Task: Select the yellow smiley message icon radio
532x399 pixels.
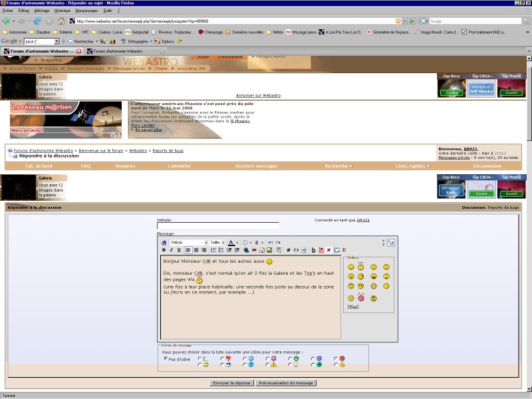Action: click(x=200, y=364)
